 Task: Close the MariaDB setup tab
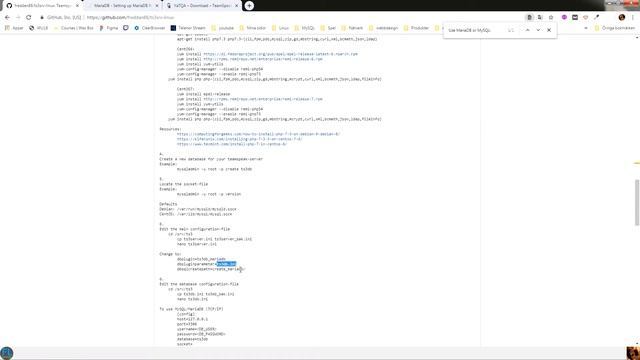pos(157,6)
